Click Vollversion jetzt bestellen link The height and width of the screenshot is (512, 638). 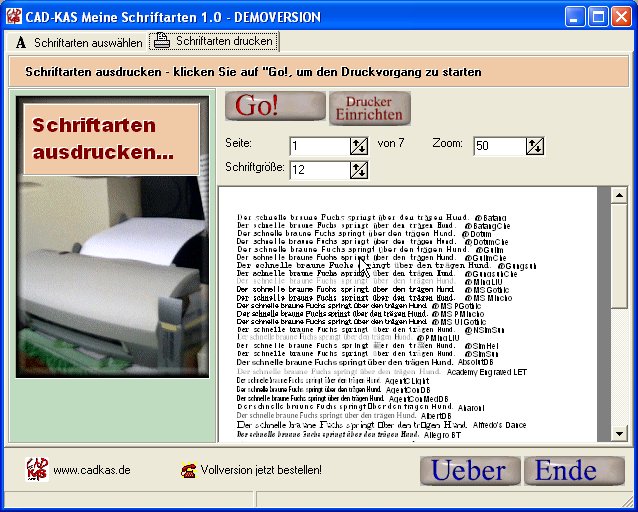click(x=261, y=470)
